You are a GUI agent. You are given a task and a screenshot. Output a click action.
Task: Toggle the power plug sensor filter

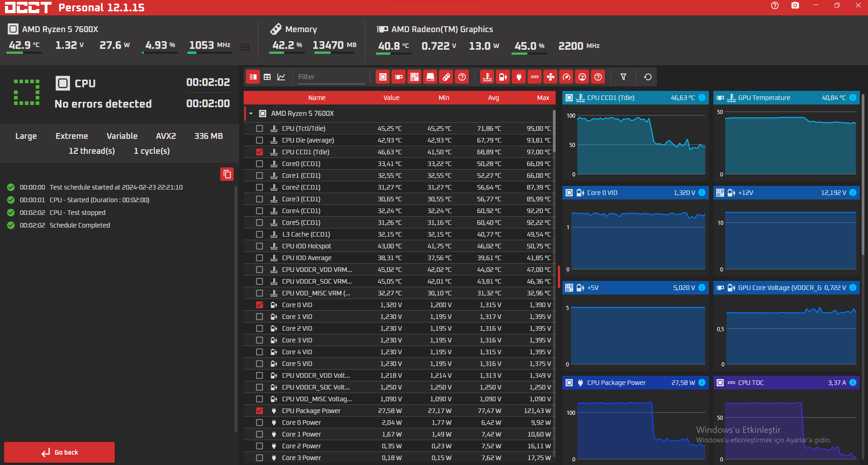pos(519,77)
